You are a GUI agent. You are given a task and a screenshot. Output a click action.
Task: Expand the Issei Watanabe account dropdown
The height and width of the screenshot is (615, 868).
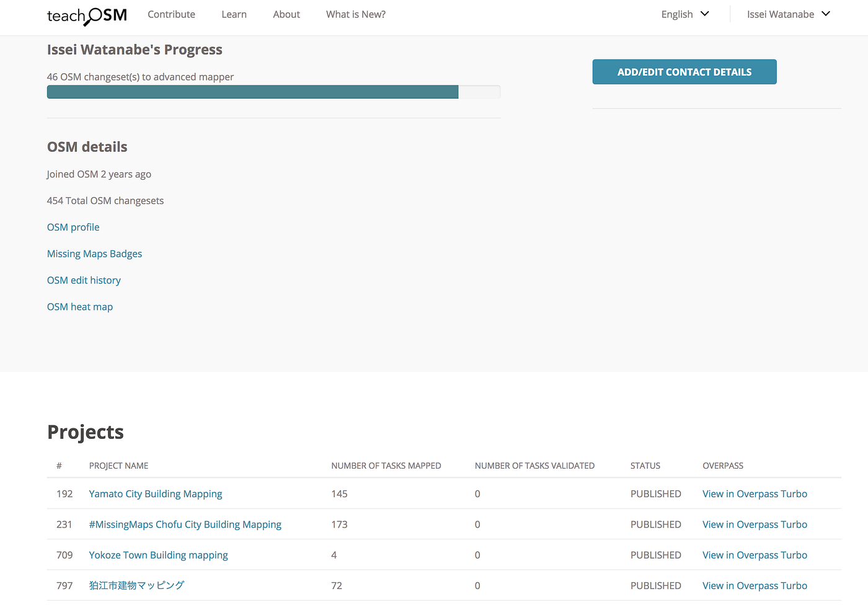(x=788, y=14)
